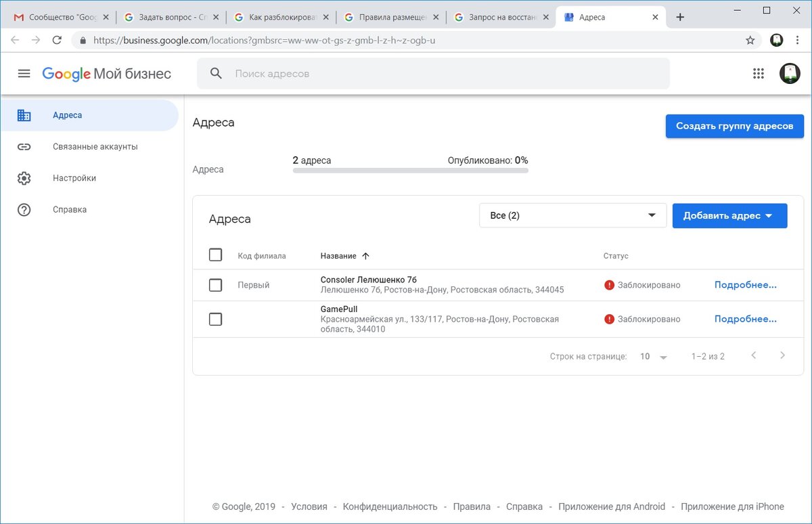Click the Статус column header
Image resolution: width=812 pixels, height=524 pixels.
[616, 256]
